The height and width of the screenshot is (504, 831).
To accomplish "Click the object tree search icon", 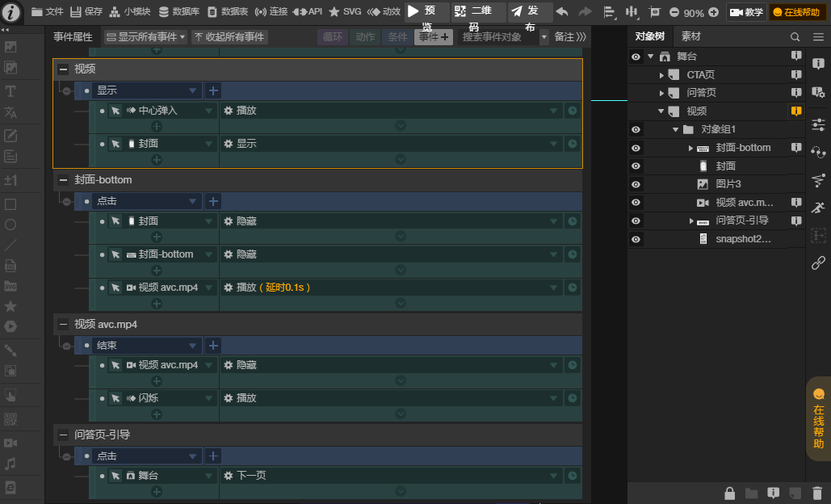I will tap(795, 36).
